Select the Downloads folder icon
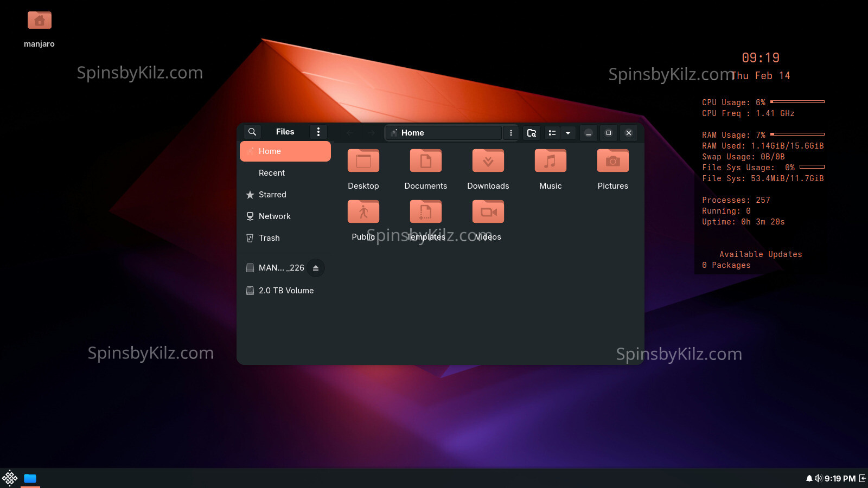Viewport: 868px width, 488px height. pos(488,161)
